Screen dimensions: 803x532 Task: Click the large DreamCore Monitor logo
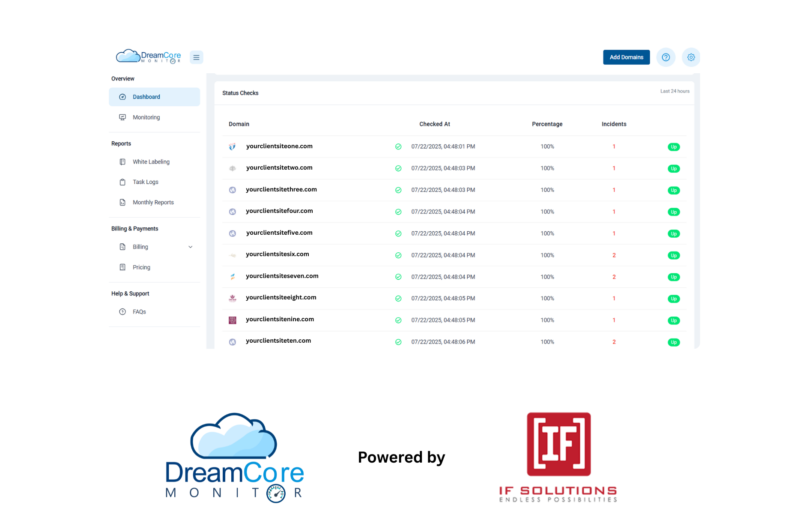[x=235, y=457]
